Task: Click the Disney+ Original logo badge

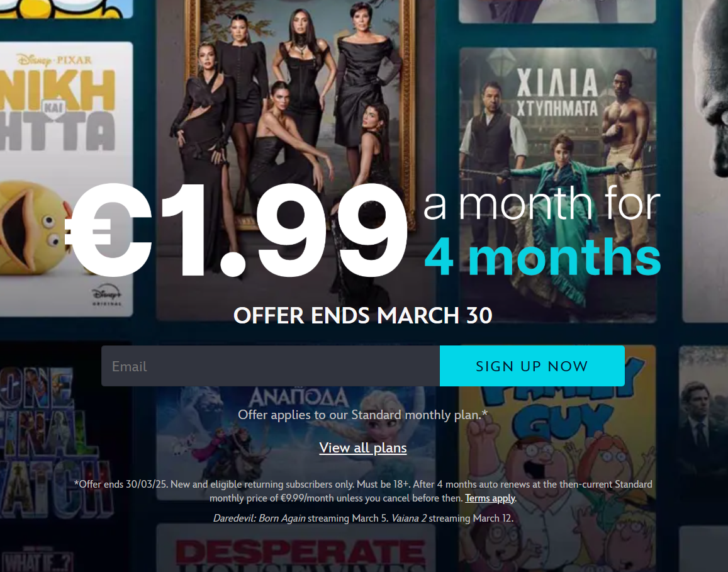Action: (107, 295)
